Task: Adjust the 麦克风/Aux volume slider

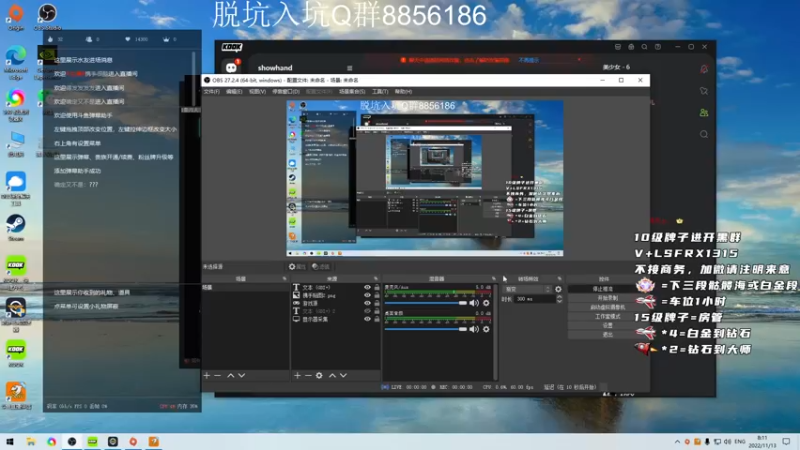Action: coord(426,303)
